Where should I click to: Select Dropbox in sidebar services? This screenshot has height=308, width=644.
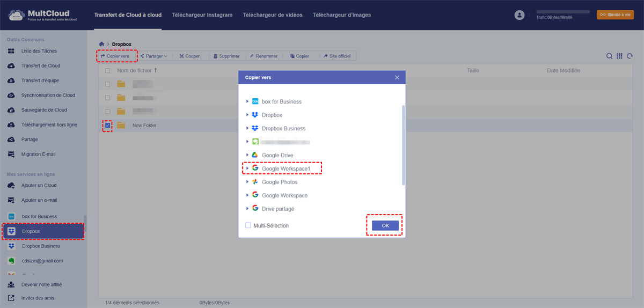pos(43,231)
